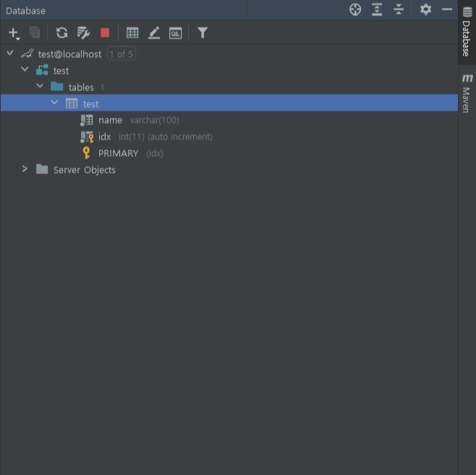Image resolution: width=476 pixels, height=475 pixels.
Task: Click the '(auto increment)' text
Action: (x=180, y=137)
